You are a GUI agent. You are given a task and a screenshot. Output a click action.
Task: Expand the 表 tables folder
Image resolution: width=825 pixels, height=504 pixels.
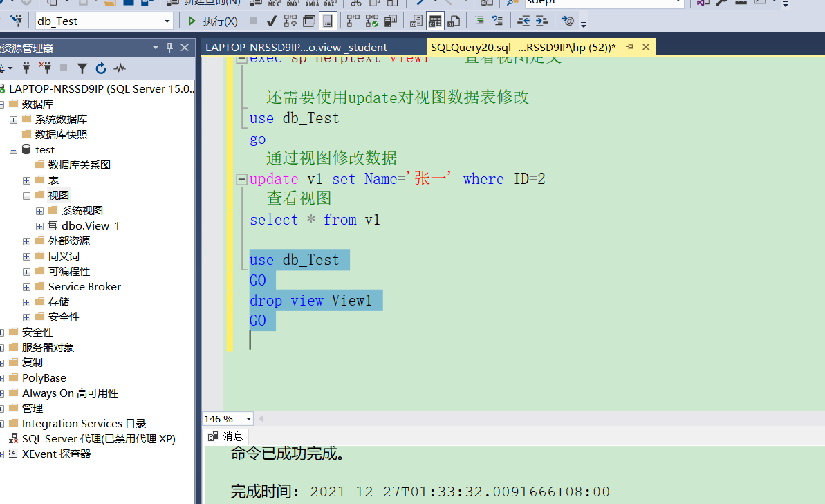pos(27,180)
